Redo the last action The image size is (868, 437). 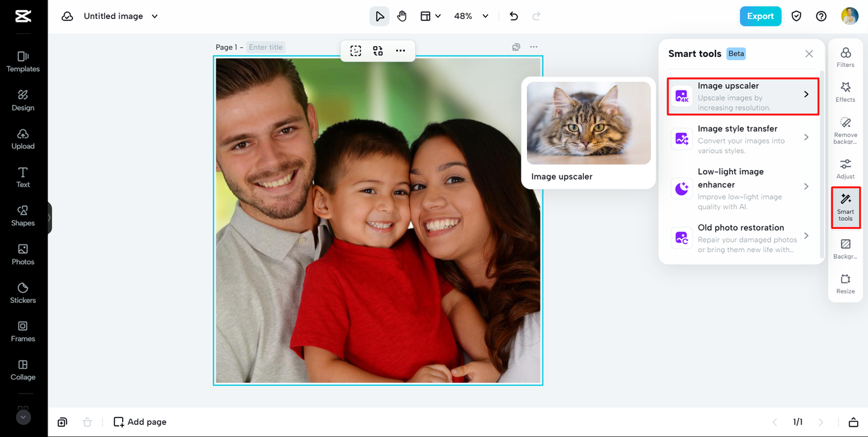tap(536, 16)
